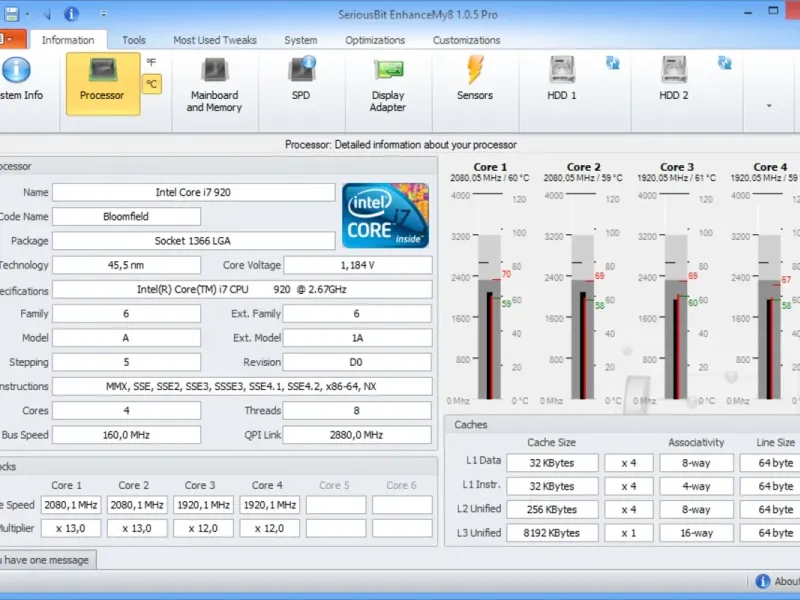Switch to the Information tab
Screen dimensions: 800x600
[x=68, y=40]
